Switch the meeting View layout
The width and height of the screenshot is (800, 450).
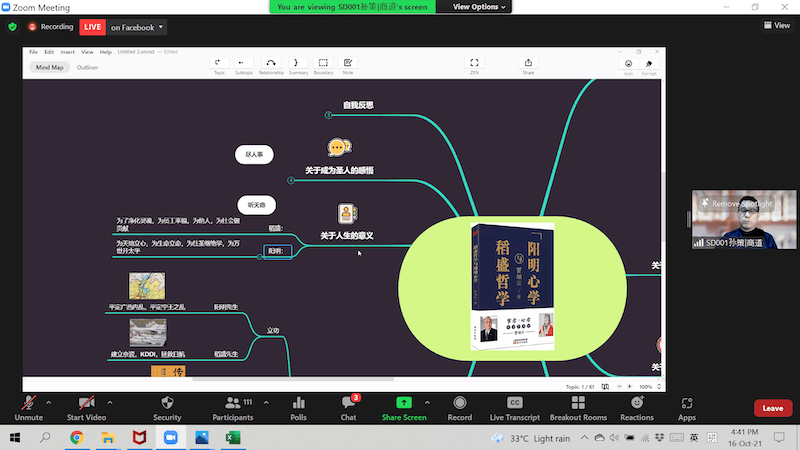tap(777, 26)
